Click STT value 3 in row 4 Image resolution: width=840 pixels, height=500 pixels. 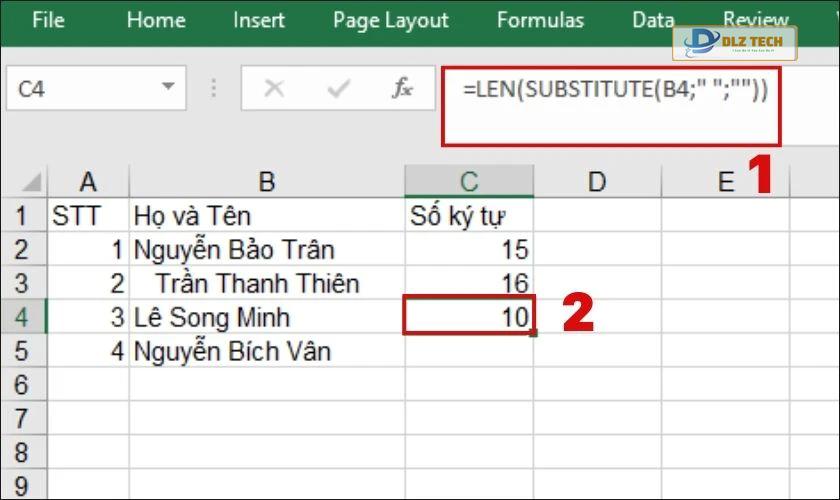(88, 317)
